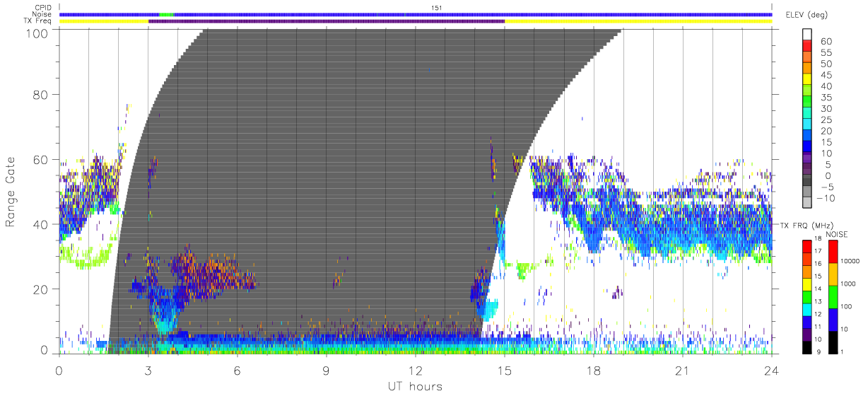Pick the cyan segment of TX FRQ colorbar

tap(807, 309)
